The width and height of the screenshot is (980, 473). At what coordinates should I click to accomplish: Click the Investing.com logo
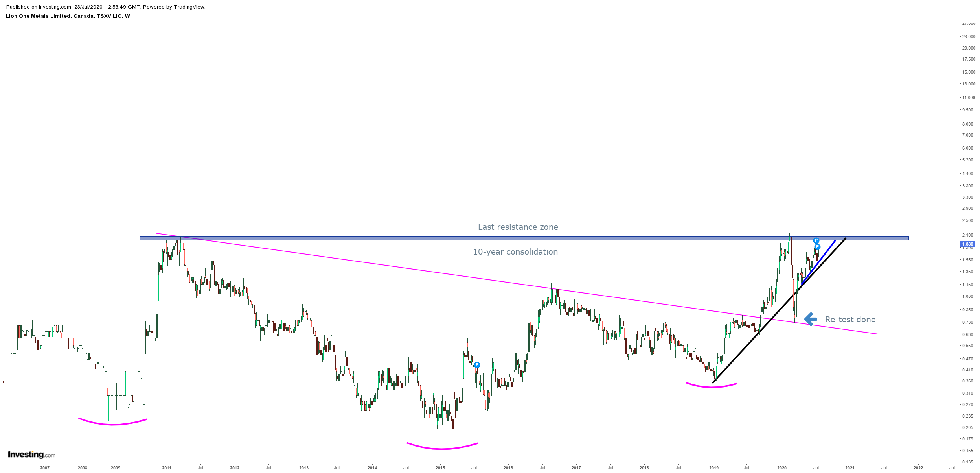click(31, 455)
